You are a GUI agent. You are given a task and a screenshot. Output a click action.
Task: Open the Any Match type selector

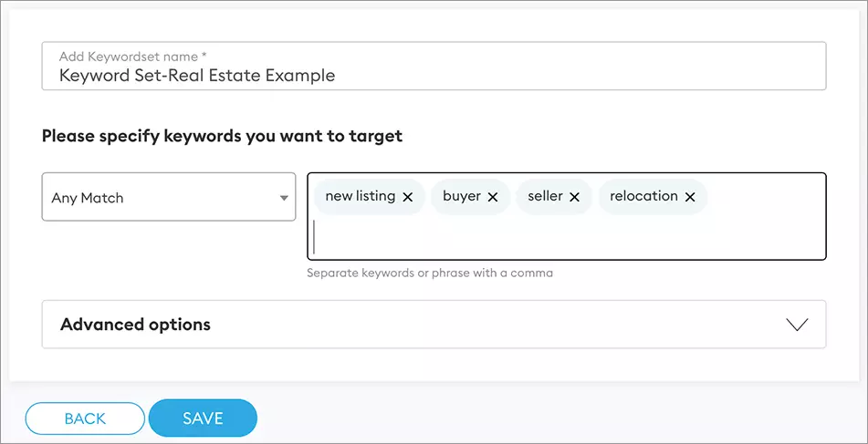(x=169, y=197)
